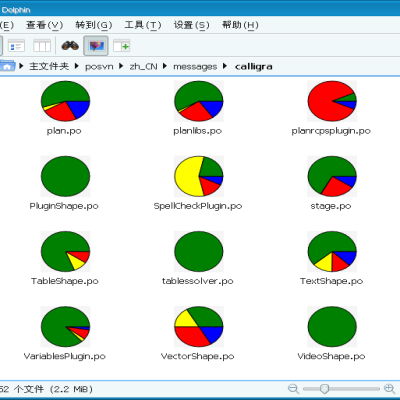Click the stage.po file name
Image resolution: width=400 pixels, height=400 pixels.
(331, 206)
